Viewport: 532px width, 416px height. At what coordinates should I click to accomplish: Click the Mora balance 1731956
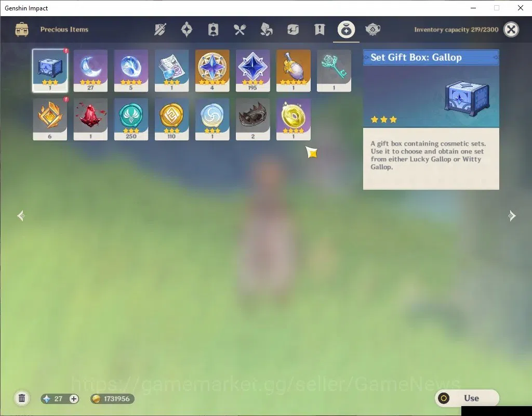click(x=117, y=399)
